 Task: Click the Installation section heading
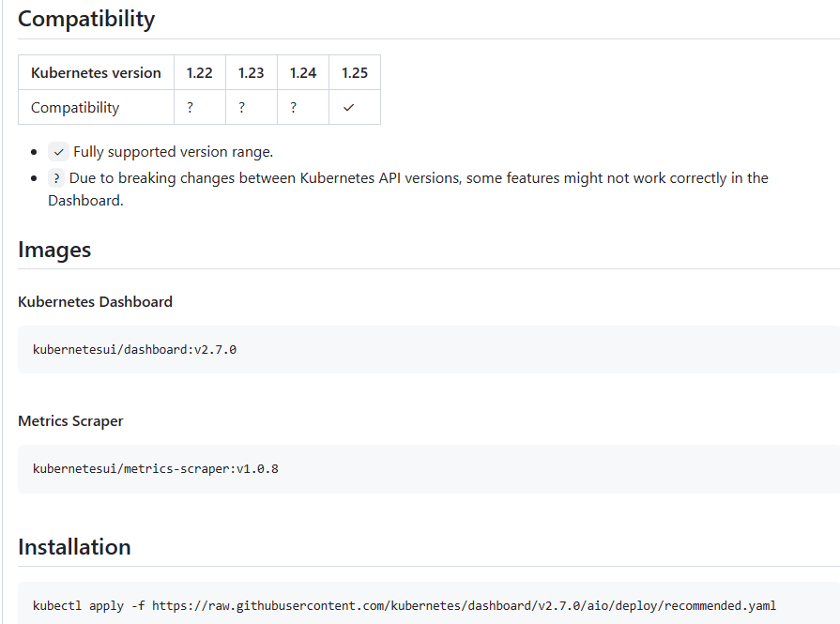pos(74,547)
